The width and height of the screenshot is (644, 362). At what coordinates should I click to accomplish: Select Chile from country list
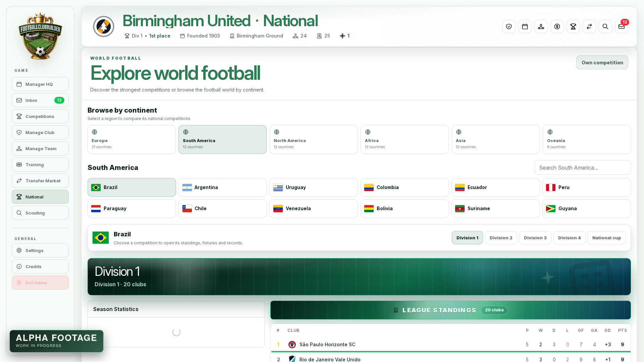click(x=223, y=208)
